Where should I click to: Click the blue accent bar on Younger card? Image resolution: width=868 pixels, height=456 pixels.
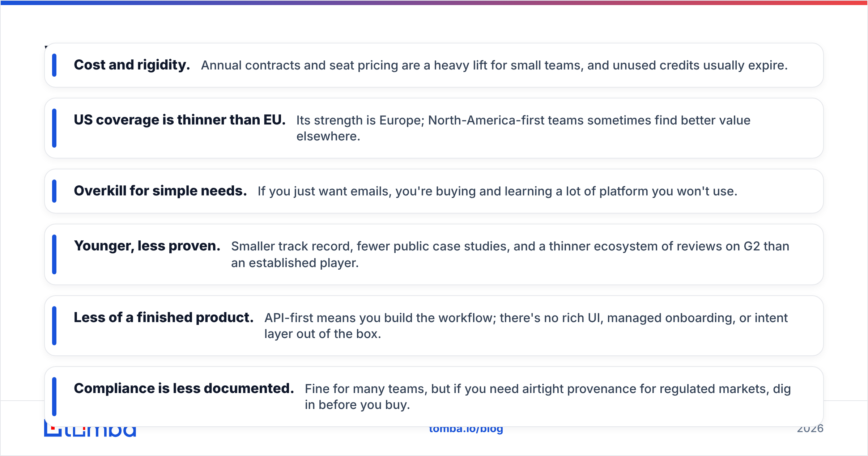[54, 254]
